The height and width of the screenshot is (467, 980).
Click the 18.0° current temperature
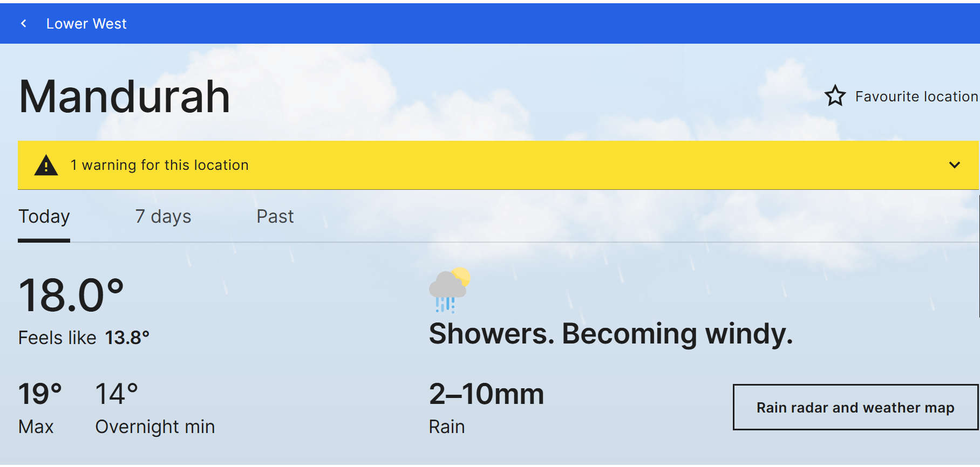[x=71, y=296]
